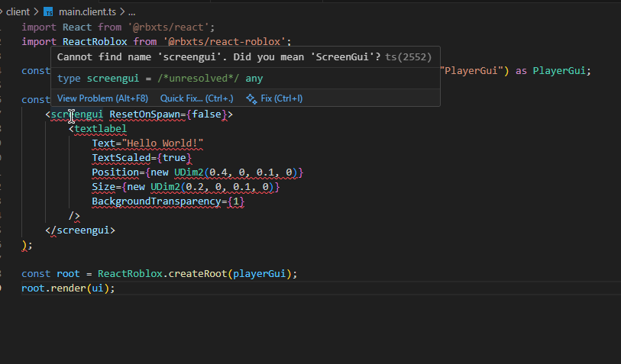The image size is (621, 364).
Task: Click the sparkle Fix icon in hover
Action: click(x=251, y=98)
